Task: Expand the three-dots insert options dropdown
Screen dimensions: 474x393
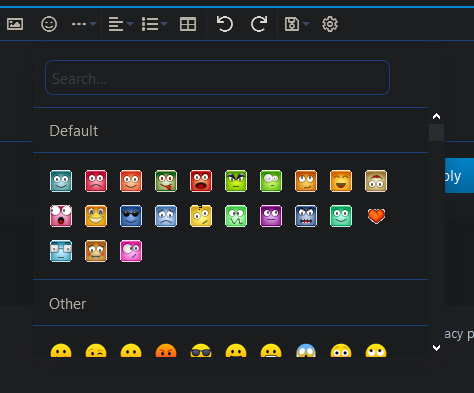Action: [84, 24]
